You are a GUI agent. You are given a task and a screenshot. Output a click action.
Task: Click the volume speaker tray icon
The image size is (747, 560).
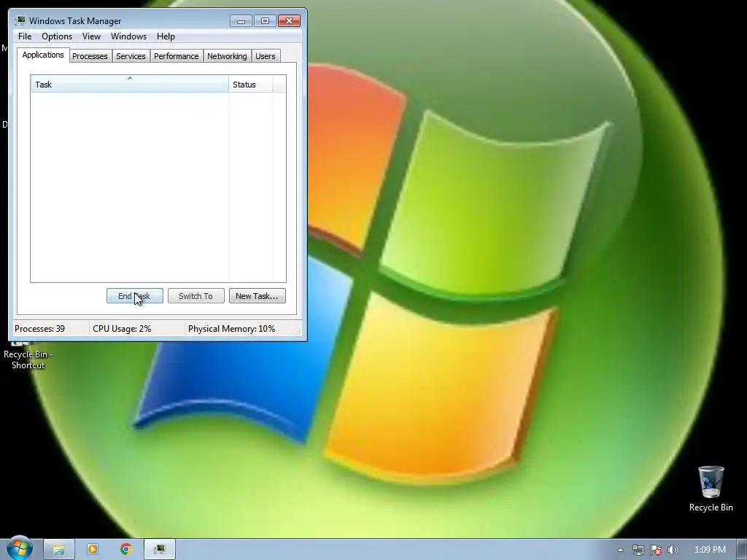(x=673, y=550)
